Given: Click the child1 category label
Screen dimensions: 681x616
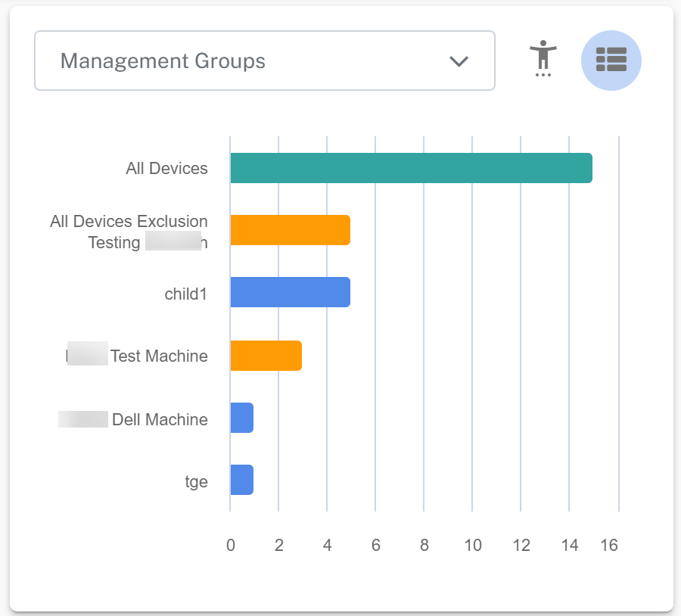Looking at the screenshot, I should click(x=185, y=294).
